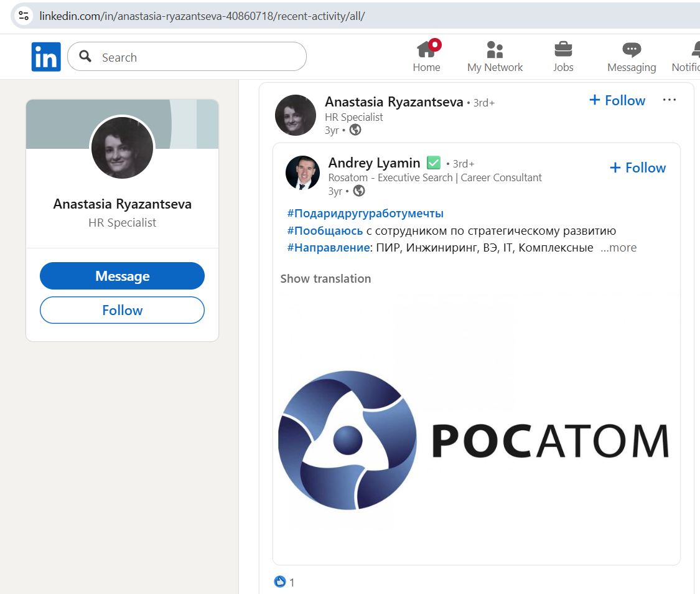Click the like reaction icon below post

pos(280,582)
